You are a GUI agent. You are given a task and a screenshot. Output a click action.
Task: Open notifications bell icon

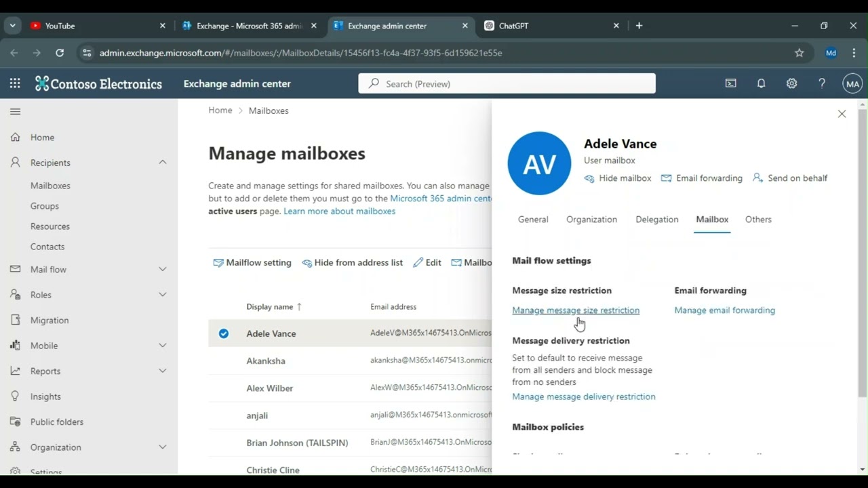761,83
